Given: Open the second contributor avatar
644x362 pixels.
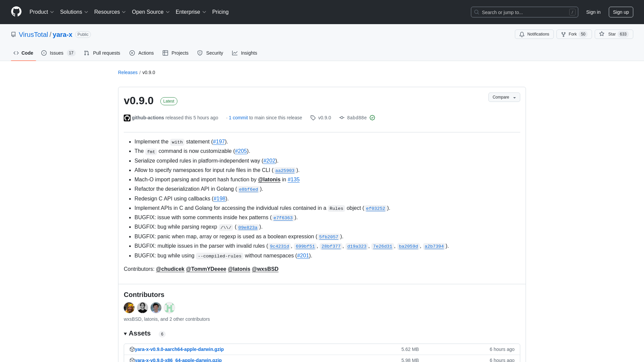Looking at the screenshot, I should (143, 308).
